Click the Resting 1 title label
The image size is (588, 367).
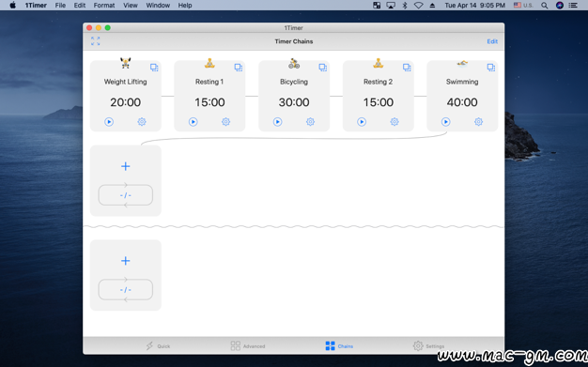(209, 82)
